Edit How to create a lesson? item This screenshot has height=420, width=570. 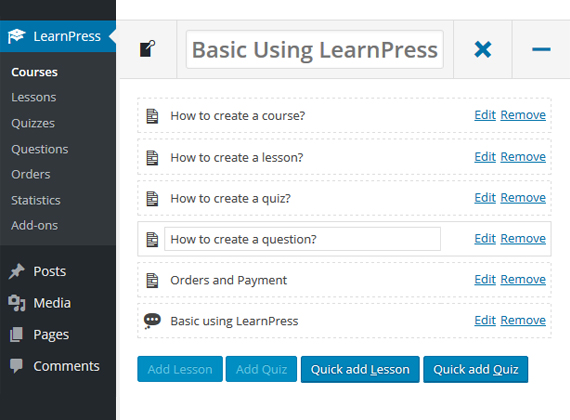[485, 157]
